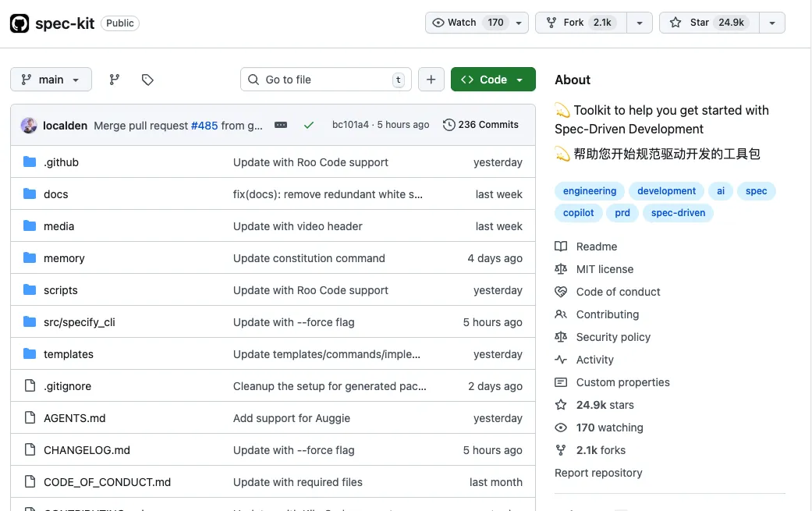Click localden's avatar image
Viewport: 812px width, 511px height.
coord(29,125)
